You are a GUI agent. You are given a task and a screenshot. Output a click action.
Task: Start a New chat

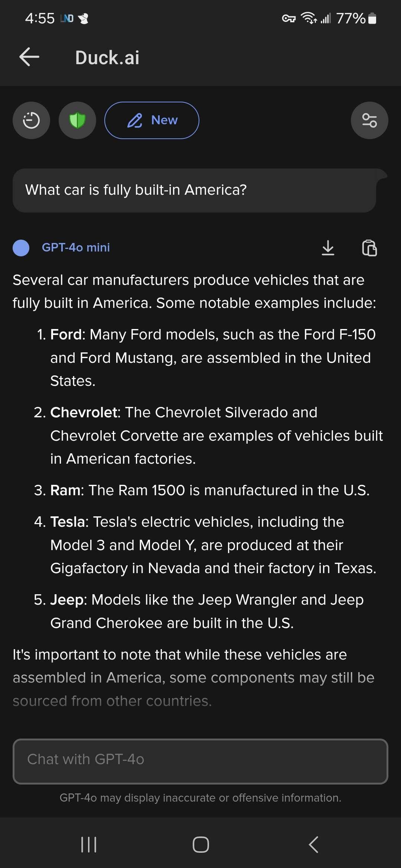151,120
